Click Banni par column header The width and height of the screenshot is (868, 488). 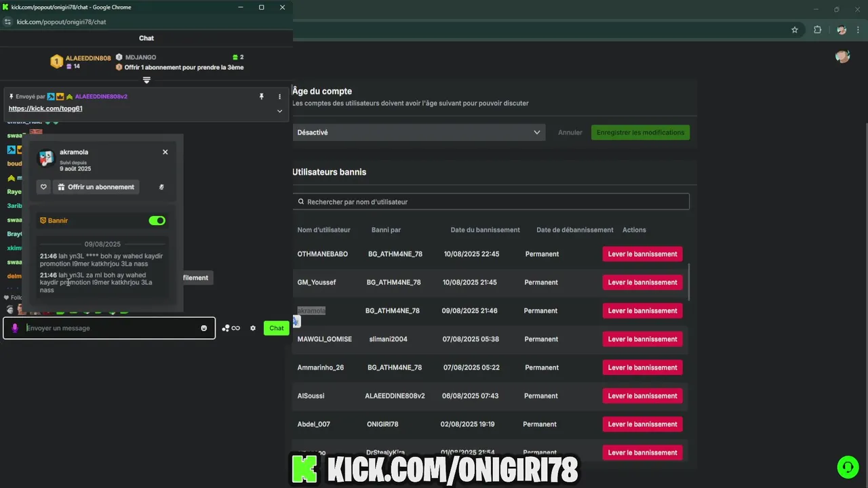coord(386,230)
